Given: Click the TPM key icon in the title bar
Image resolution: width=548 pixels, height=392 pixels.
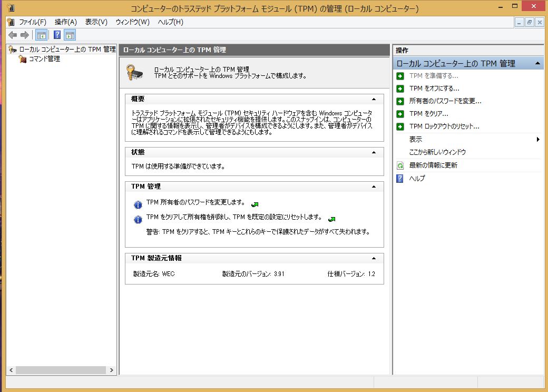Looking at the screenshot, I should 11,8.
